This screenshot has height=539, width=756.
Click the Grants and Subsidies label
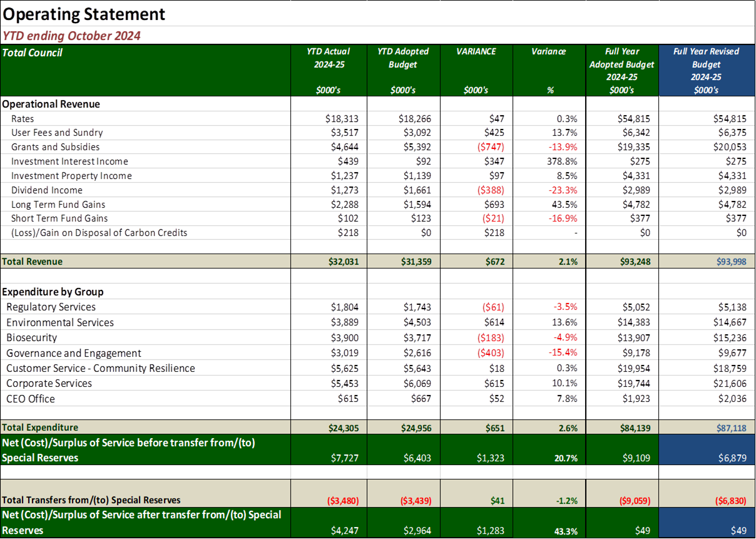pos(55,147)
